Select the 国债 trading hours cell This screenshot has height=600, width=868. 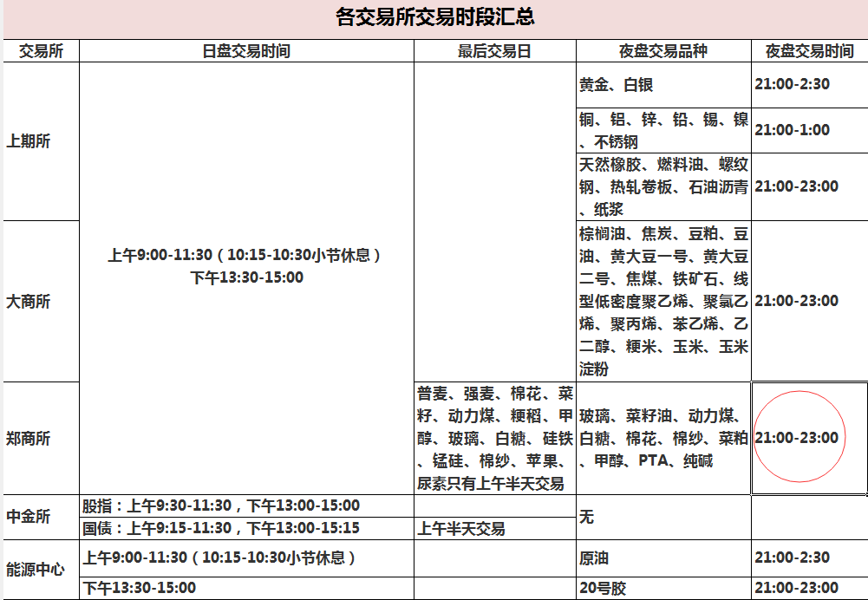click(246, 529)
